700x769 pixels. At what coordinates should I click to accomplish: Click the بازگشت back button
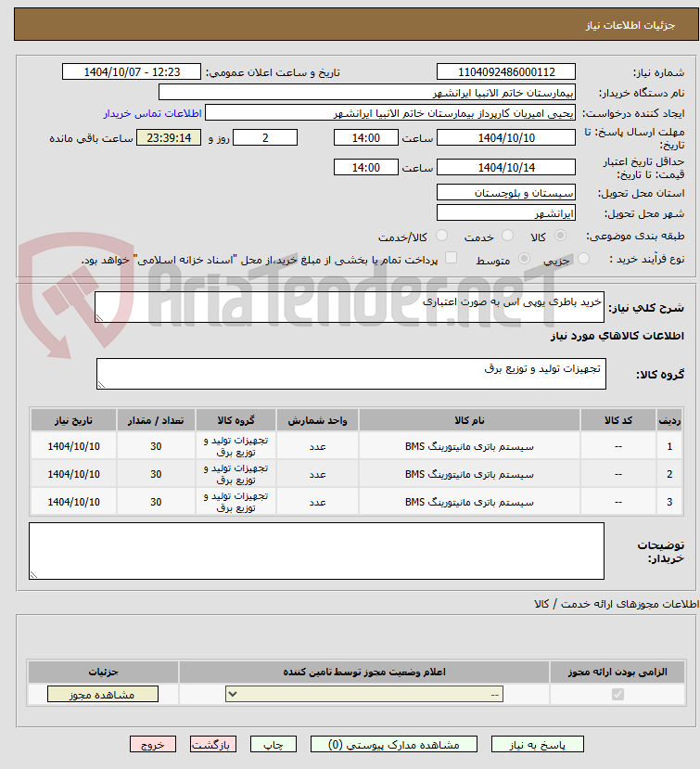tap(212, 745)
